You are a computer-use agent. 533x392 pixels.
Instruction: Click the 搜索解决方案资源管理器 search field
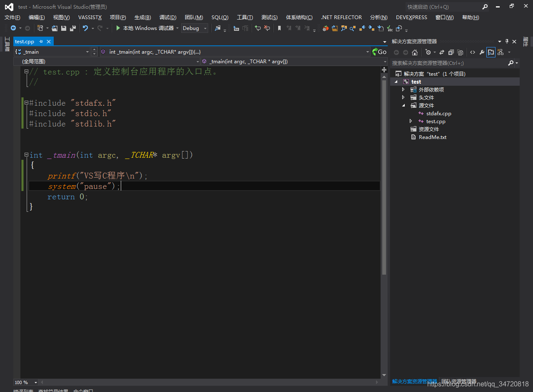tap(449, 63)
